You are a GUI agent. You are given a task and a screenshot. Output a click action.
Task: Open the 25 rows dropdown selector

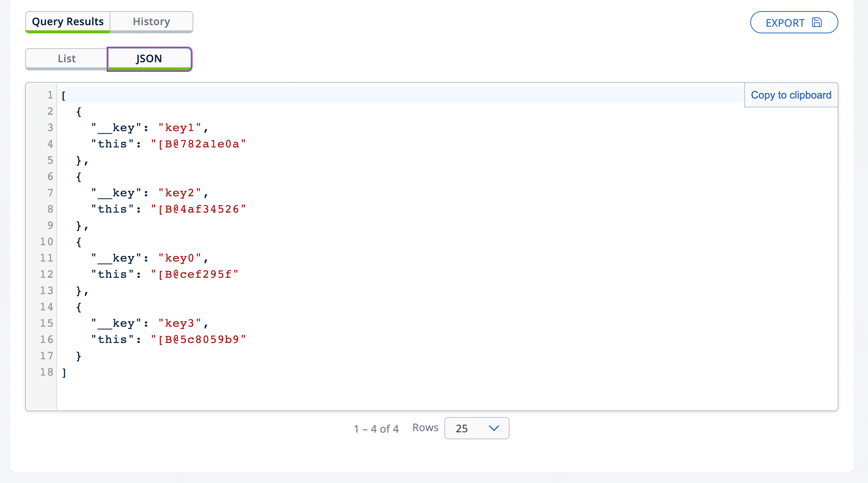(475, 428)
